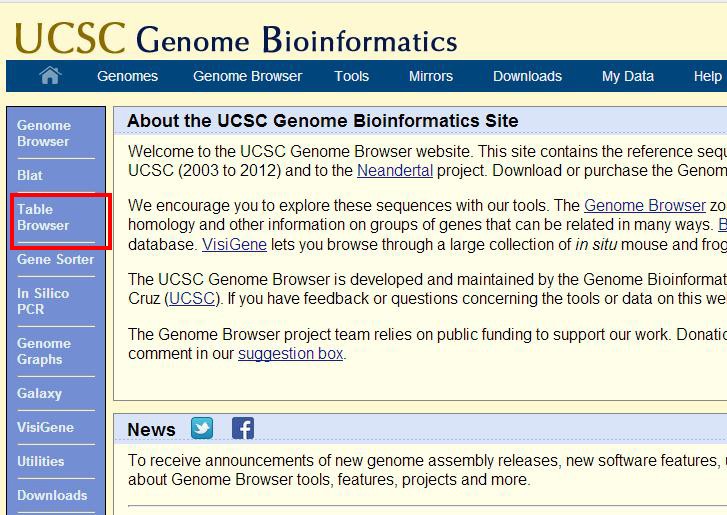
Task: Open the Genomes menu
Action: 128,76
